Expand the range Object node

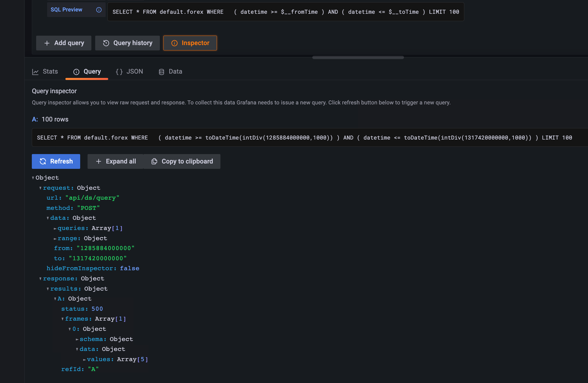coord(55,238)
